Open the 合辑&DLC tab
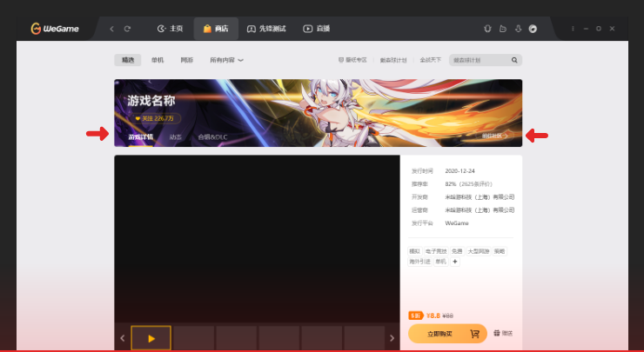The width and height of the screenshot is (644, 352). tap(212, 137)
